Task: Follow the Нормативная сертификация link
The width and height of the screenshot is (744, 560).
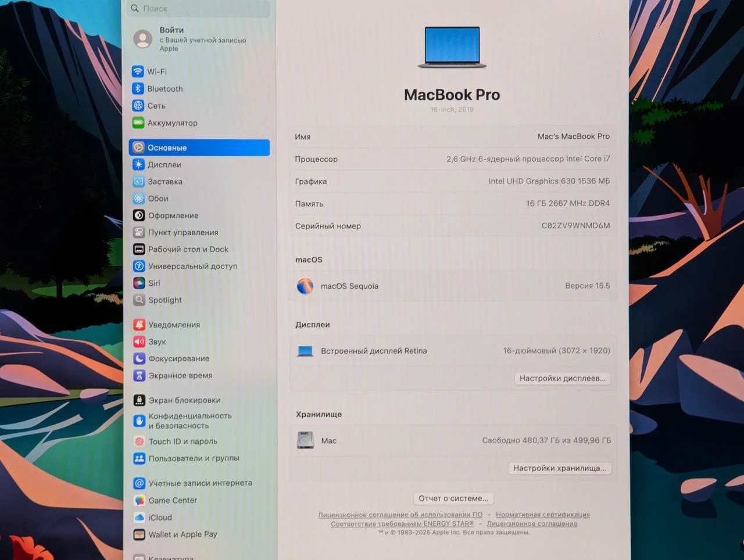Action: coord(543,515)
